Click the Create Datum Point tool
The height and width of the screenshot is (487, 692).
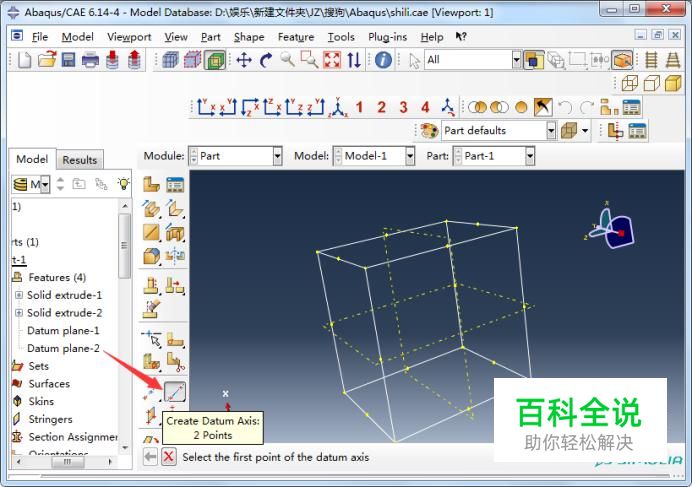tap(150, 392)
